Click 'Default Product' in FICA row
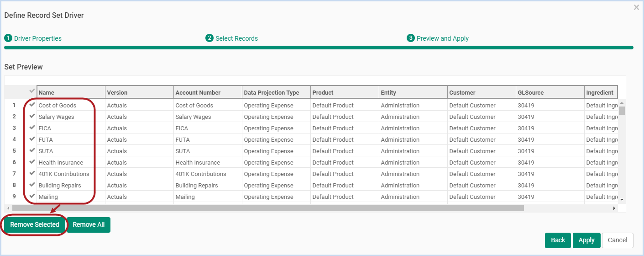The image size is (644, 256). (333, 128)
